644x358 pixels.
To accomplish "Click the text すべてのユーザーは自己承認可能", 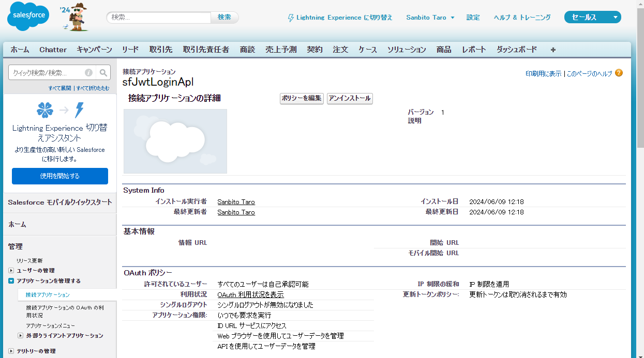I will 263,284.
